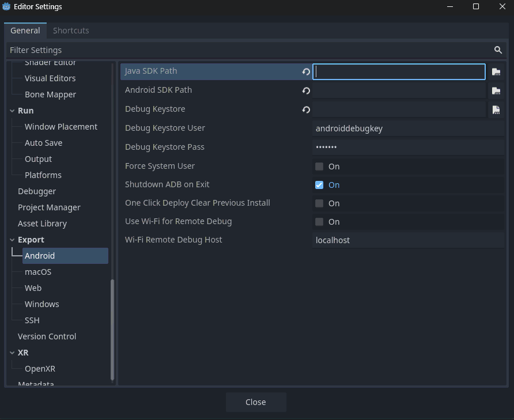Click the Wi-Fi Remote Debug Host field
This screenshot has height=420, width=514.
(403, 240)
